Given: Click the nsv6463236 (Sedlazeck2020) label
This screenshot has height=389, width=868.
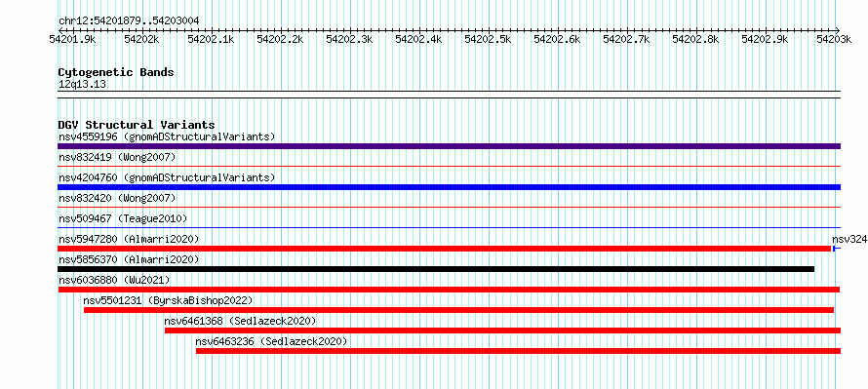Looking at the screenshot, I should pos(271,341).
